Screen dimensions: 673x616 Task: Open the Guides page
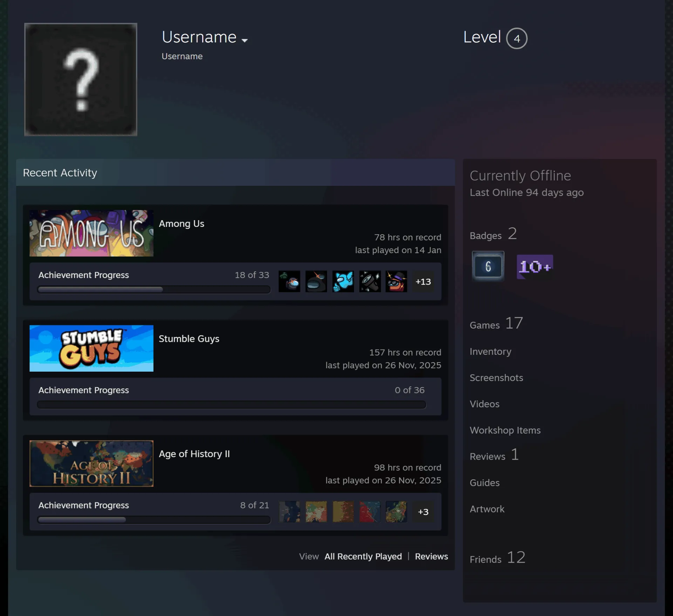484,483
